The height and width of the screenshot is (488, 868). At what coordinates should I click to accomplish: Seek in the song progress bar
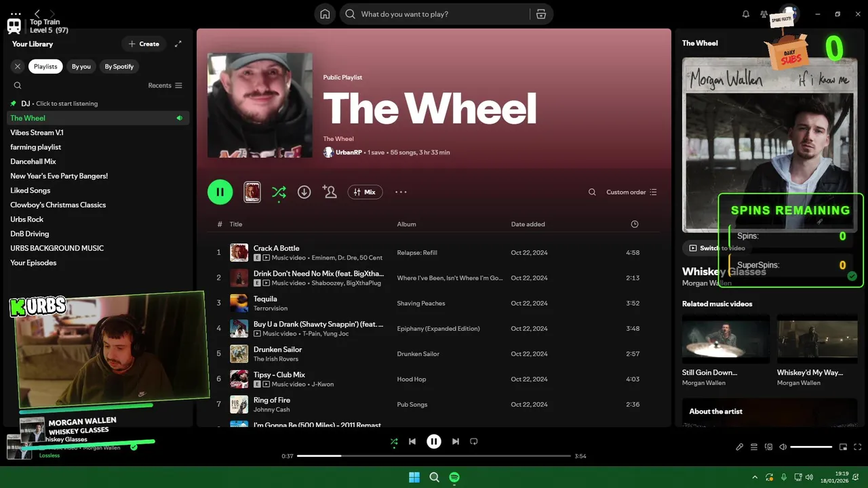pyautogui.click(x=434, y=456)
